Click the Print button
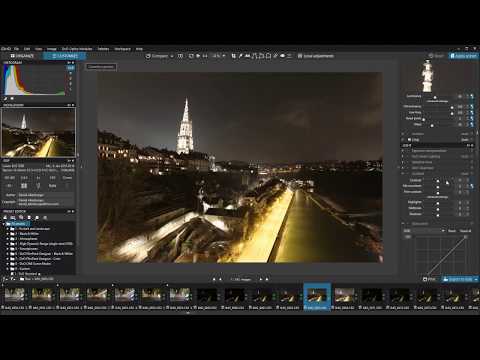 [429, 279]
